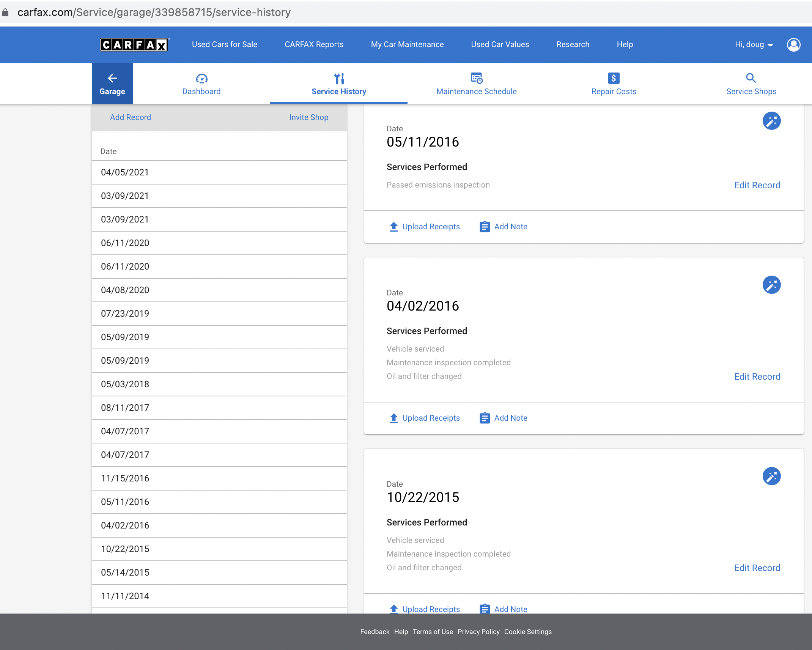The height and width of the screenshot is (650, 812).
Task: Edit Record for 05/11/2016 service
Action: pyautogui.click(x=757, y=185)
